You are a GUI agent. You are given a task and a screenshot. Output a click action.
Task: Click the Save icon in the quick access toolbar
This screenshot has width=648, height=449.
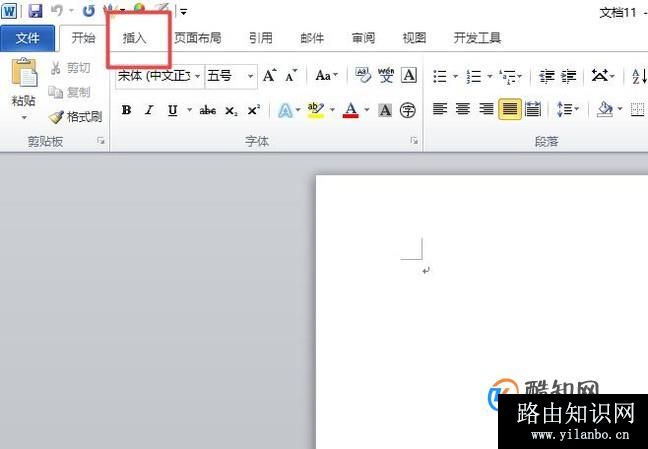coord(35,11)
